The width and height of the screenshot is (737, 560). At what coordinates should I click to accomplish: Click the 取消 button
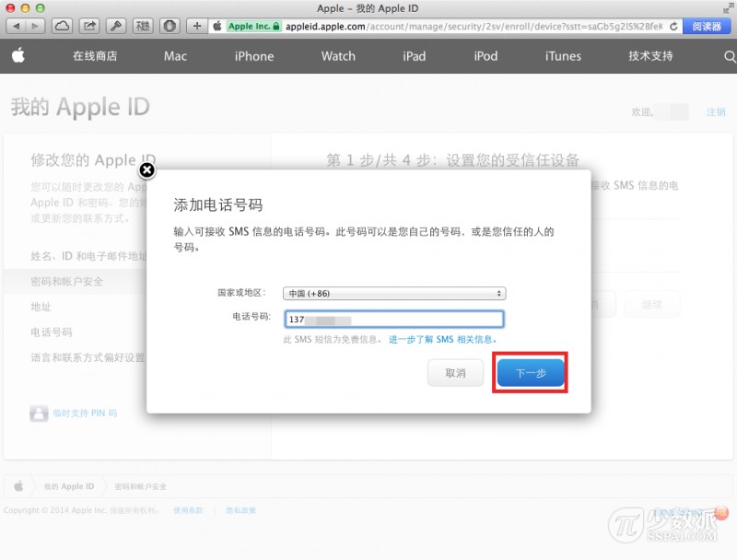pos(455,373)
